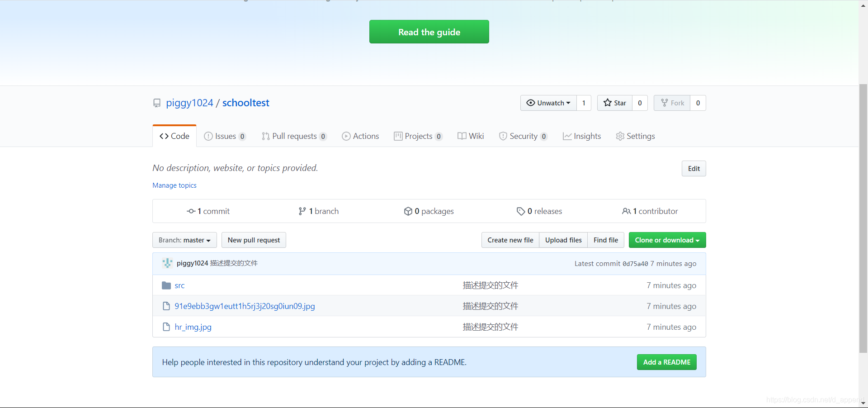This screenshot has width=868, height=408.
Task: Click the page vertical scrollbar thumb
Action: pyautogui.click(x=863, y=218)
